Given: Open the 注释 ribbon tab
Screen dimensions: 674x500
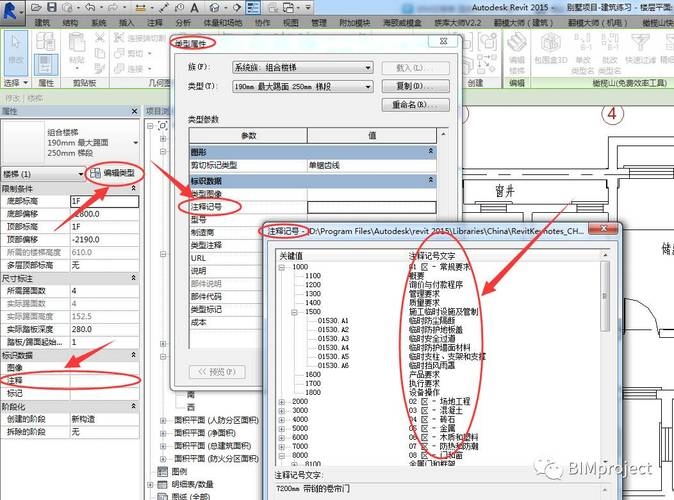Looking at the screenshot, I should coord(155,22).
